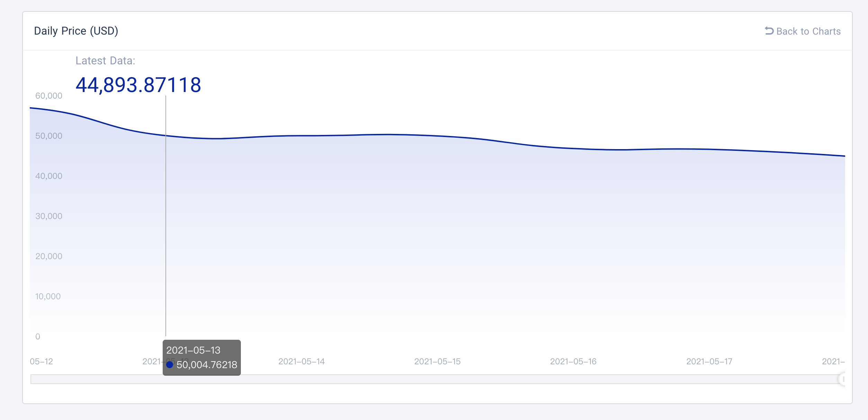Viewport: 868px width, 420px height.
Task: Click the latest value 44,893.87118
Action: (x=138, y=85)
